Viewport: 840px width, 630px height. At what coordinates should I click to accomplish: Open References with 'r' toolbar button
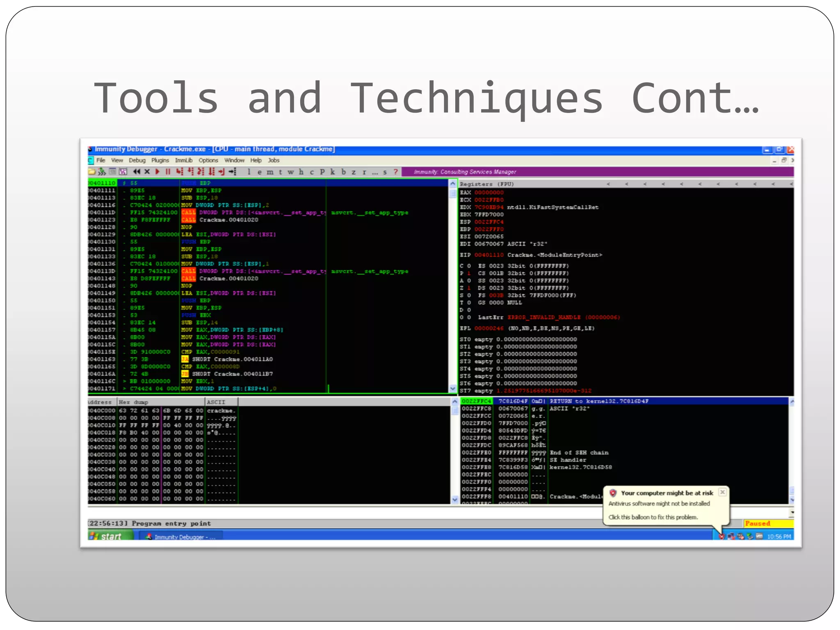(364, 172)
